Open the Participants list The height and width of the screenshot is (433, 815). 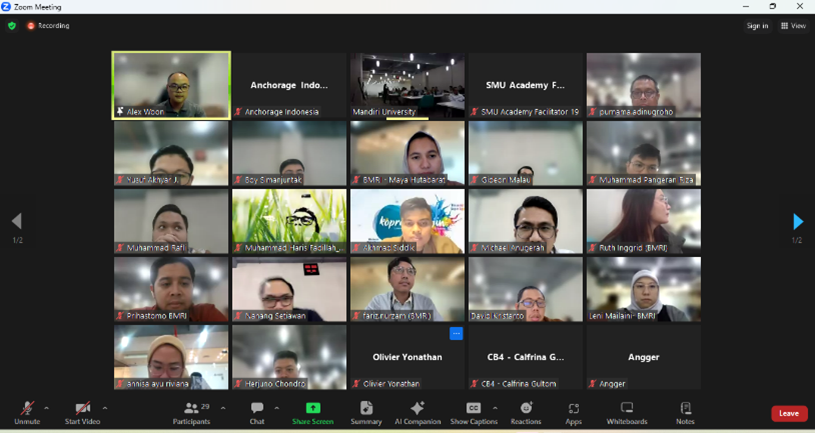(191, 412)
